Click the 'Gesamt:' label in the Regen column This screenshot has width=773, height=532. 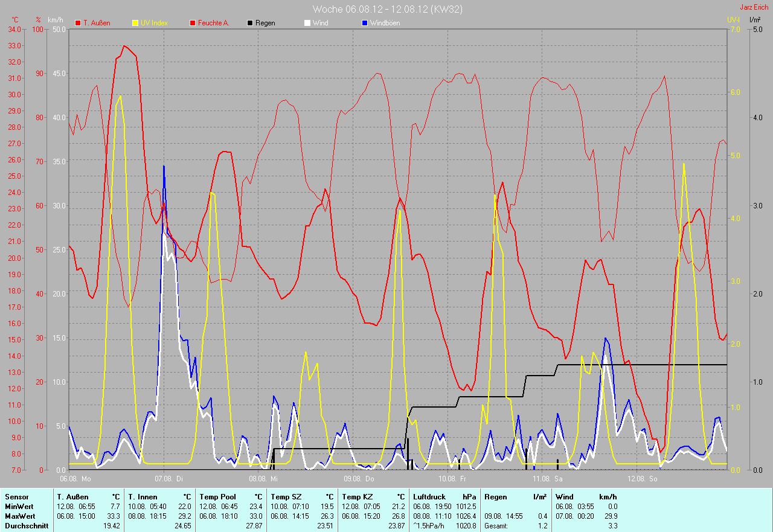pyautogui.click(x=496, y=525)
